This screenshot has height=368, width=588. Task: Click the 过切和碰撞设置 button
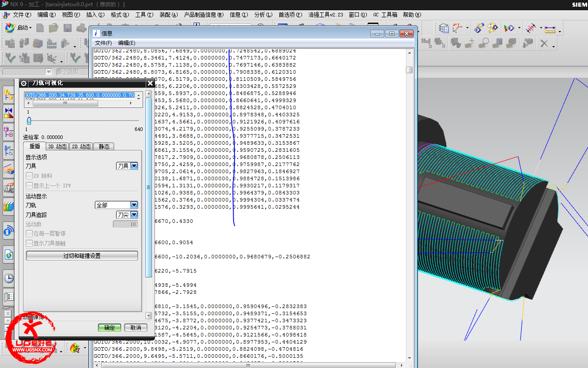82,256
